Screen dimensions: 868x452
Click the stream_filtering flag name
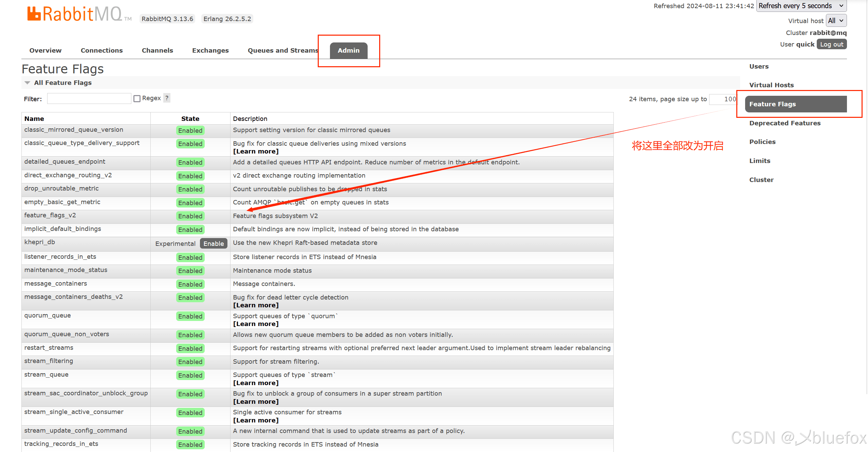pos(49,361)
